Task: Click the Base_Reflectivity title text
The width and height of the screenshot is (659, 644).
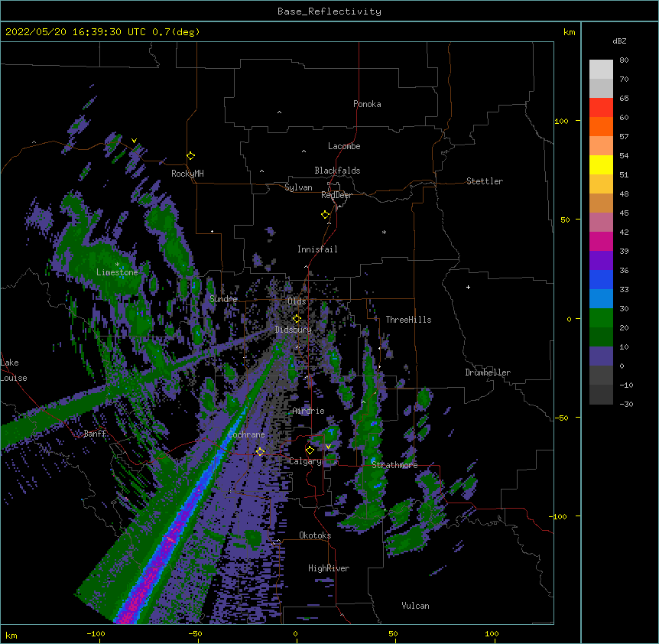Action: coord(329,11)
